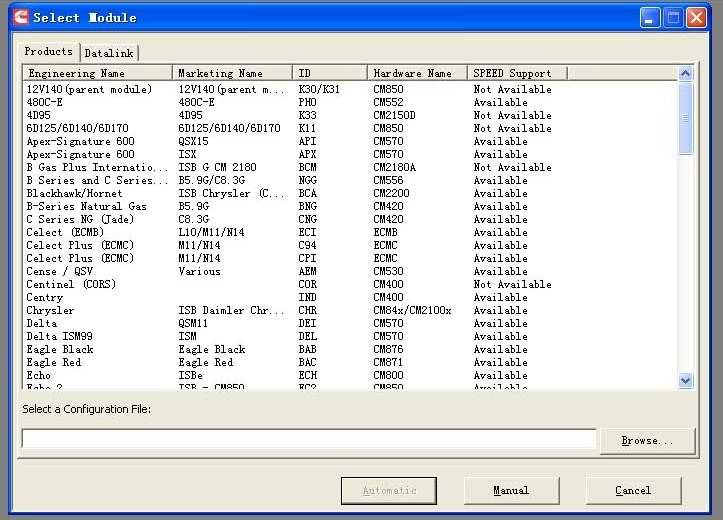Viewport: 723px width, 520px height.
Task: Select the Eagle Black engineering name
Action: click(x=59, y=349)
